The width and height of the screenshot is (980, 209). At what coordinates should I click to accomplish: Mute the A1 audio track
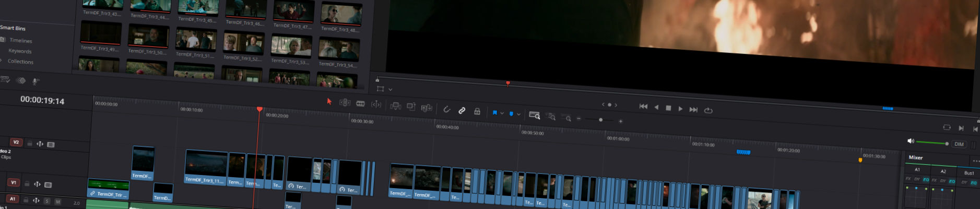pos(57,202)
